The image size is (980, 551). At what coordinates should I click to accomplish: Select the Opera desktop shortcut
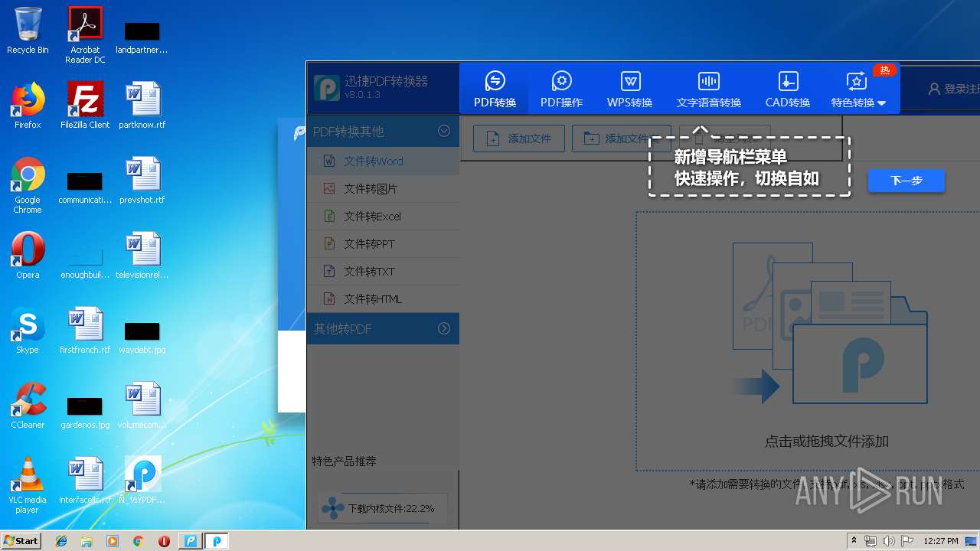pos(28,256)
